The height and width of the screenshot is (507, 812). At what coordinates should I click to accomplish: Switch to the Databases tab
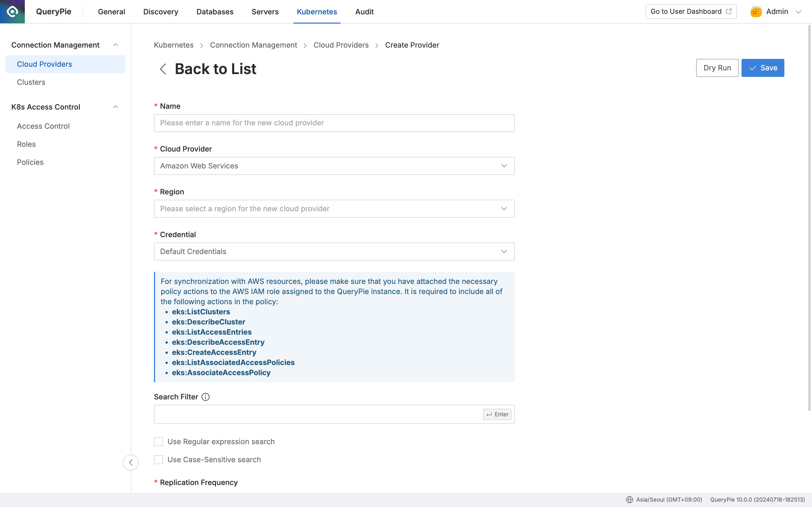215,12
